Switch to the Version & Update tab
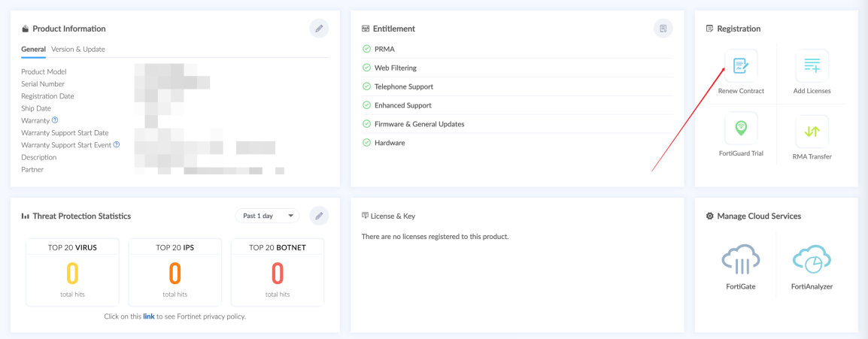 coord(78,50)
